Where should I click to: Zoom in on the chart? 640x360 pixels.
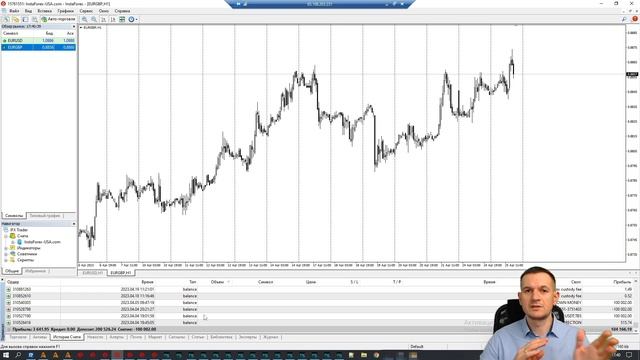tap(84, 19)
